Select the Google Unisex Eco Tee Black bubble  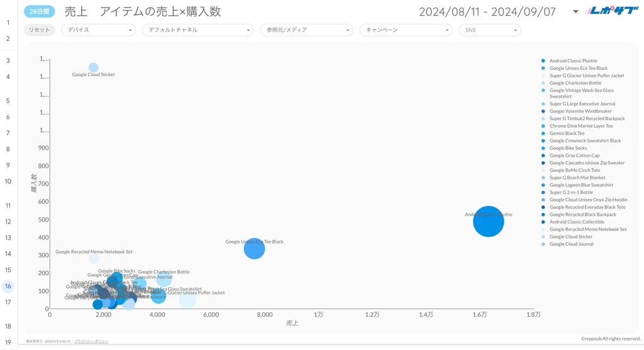(x=254, y=249)
